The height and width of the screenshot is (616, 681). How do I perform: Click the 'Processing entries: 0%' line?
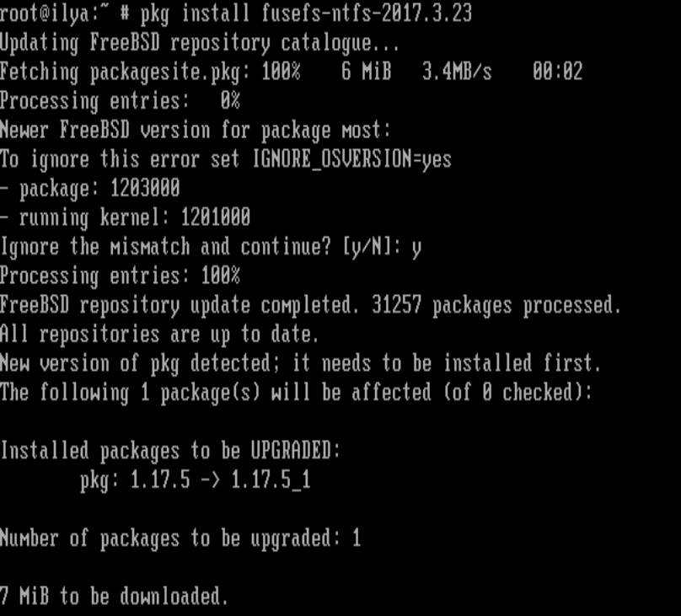(120, 102)
